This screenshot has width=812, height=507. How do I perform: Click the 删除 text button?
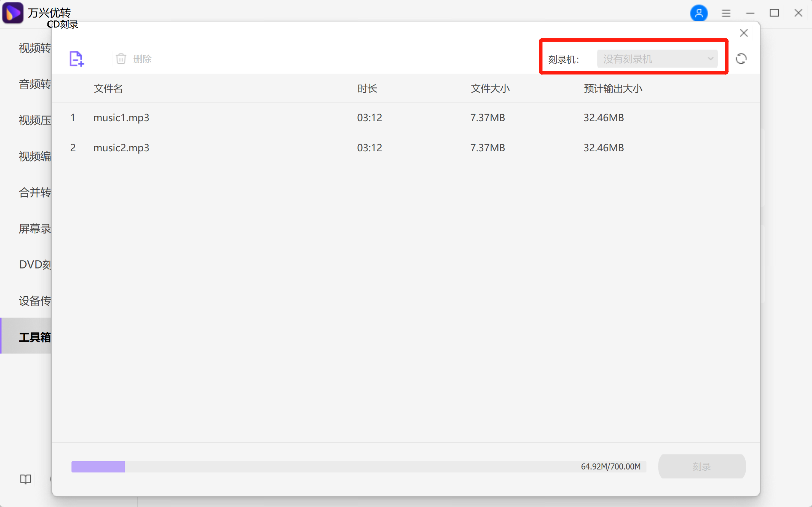(142, 59)
